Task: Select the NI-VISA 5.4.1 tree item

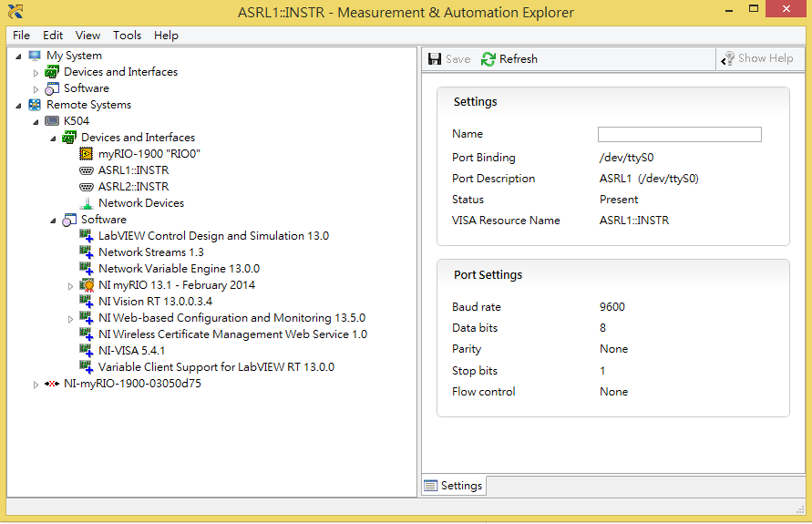Action: click(x=131, y=351)
